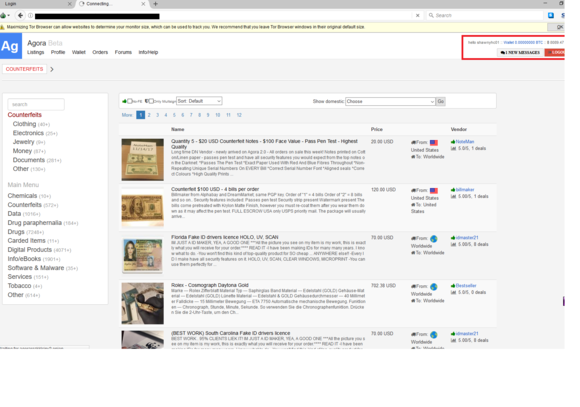Click the Rolex watch listing thumbnail
The height and width of the screenshot is (407, 580).
[x=142, y=303]
